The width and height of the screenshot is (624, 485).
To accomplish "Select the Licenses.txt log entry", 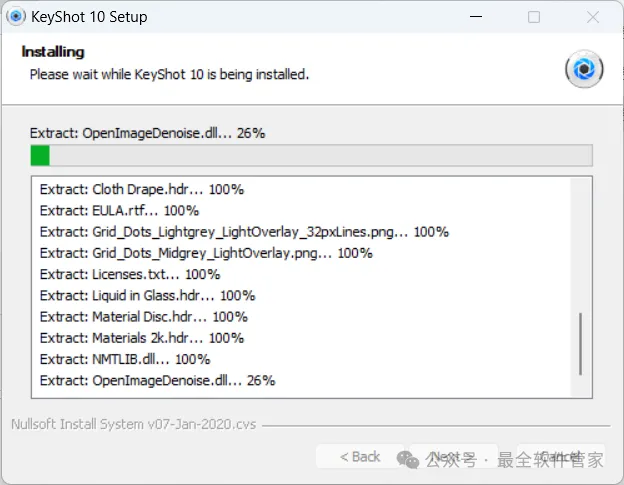I will click(130, 274).
